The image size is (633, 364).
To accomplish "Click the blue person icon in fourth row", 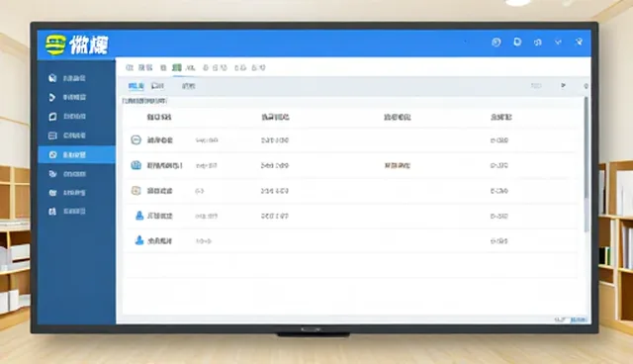I will tap(139, 216).
